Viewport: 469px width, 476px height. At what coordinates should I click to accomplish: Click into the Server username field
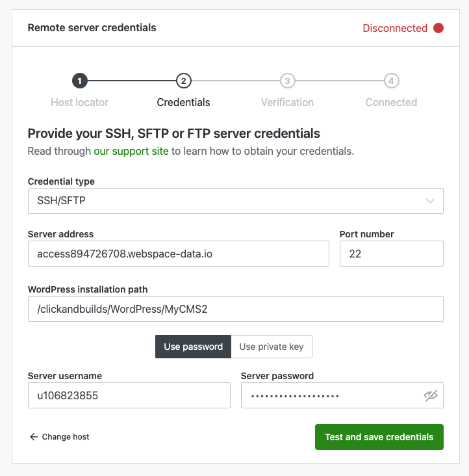[x=129, y=395]
